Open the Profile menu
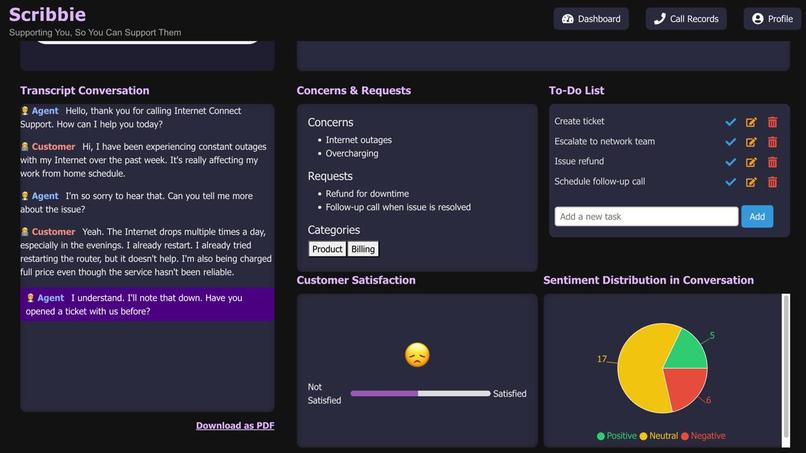 (x=772, y=19)
